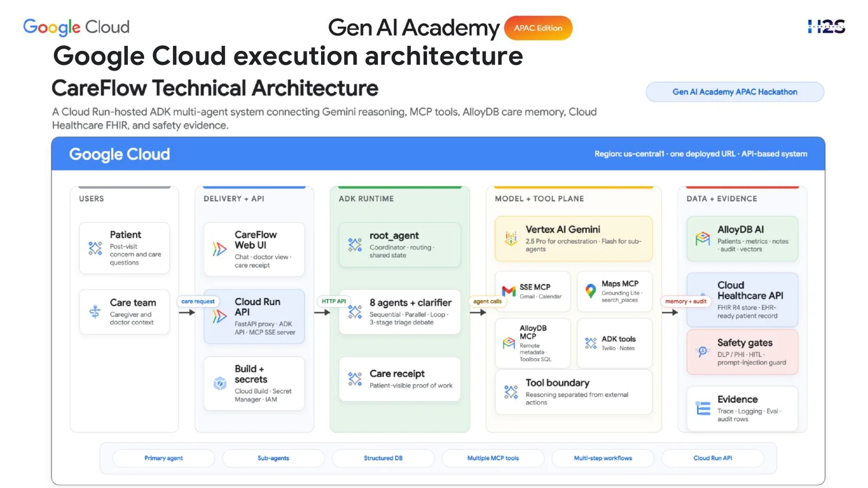Select the Care receipt icon
This screenshot has width=868, height=488.
pyautogui.click(x=355, y=379)
